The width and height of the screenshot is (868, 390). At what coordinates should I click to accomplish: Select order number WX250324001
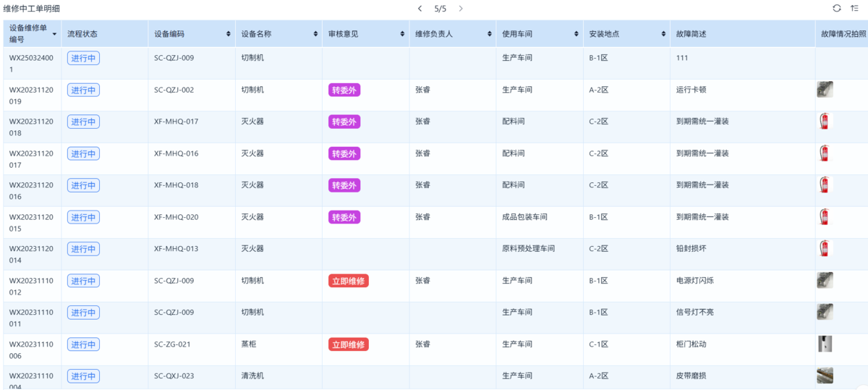coord(30,64)
